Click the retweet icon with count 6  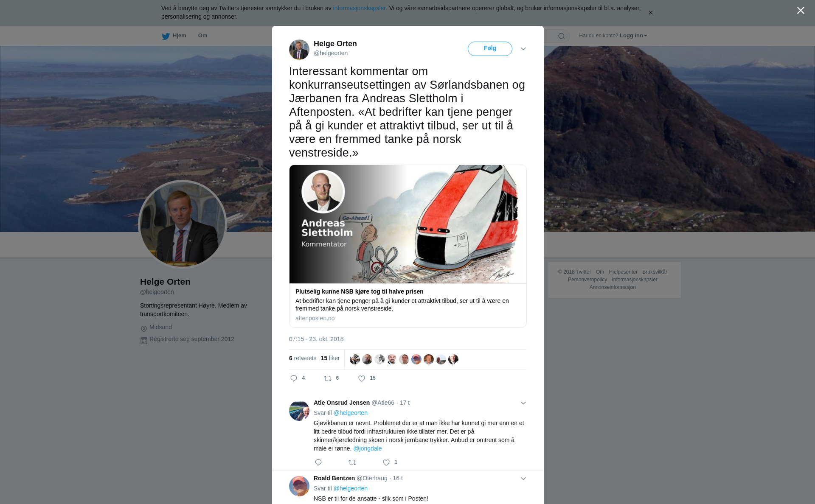328,378
